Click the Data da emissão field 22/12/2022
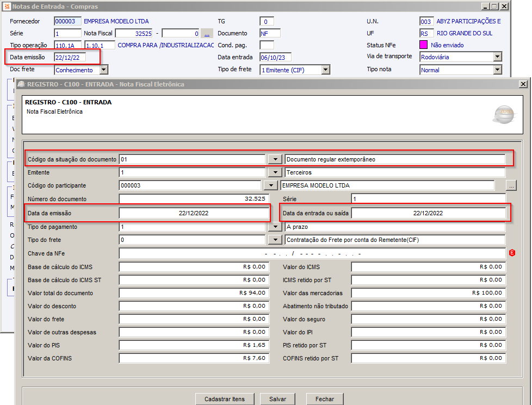This screenshot has height=405, width=532. point(194,213)
